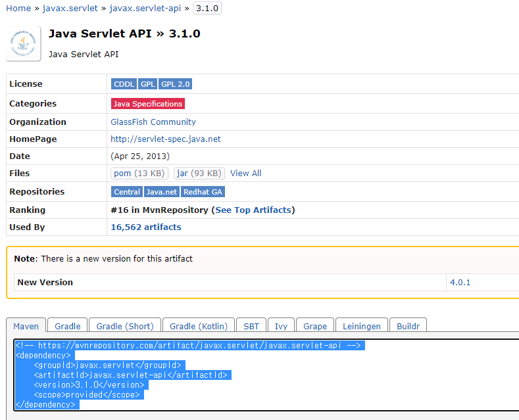
Task: Click the CDDL license tag
Action: (x=124, y=84)
